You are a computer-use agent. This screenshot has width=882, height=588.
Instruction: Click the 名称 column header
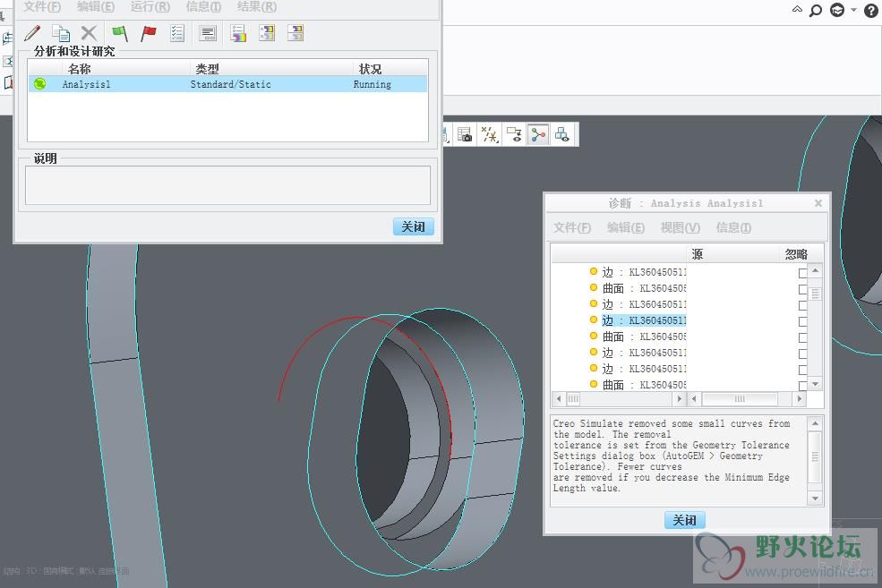80,69
